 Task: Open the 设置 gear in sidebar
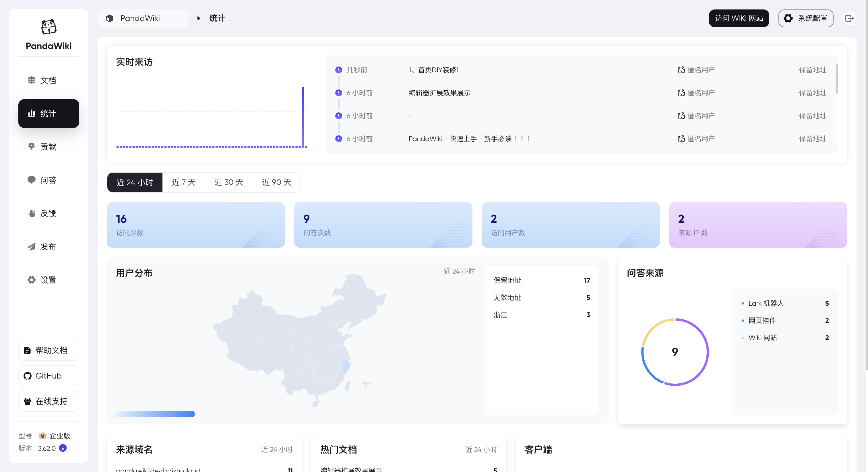click(48, 280)
